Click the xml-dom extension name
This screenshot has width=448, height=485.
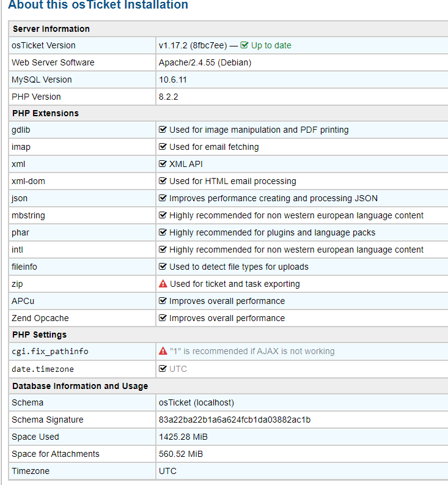28,181
